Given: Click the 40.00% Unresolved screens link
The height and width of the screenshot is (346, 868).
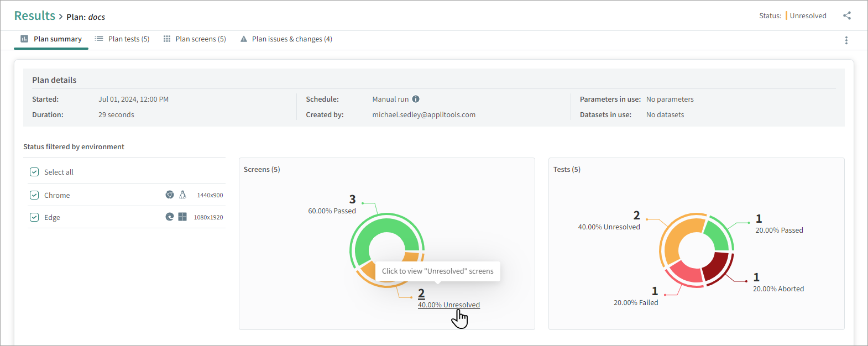Looking at the screenshot, I should coord(448,305).
